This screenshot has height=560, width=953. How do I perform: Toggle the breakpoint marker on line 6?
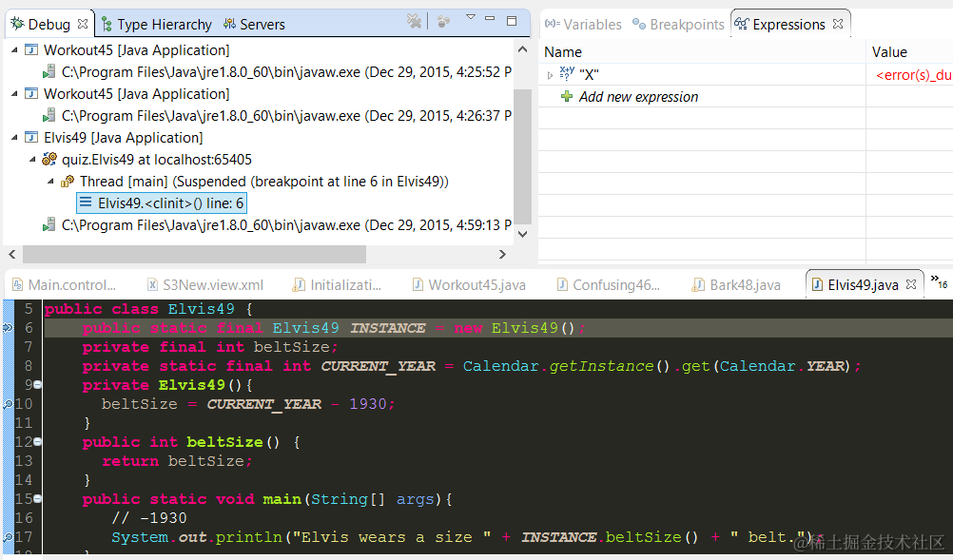(x=8, y=328)
